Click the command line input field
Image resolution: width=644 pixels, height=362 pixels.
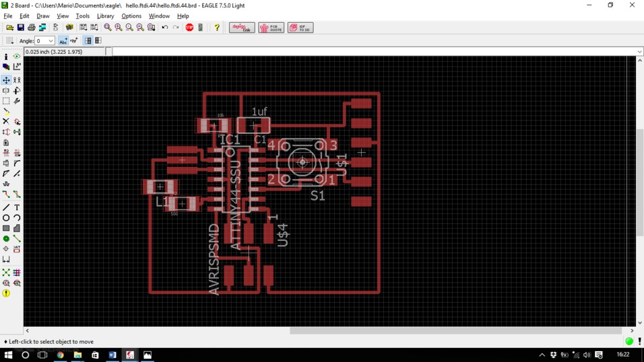374,52
